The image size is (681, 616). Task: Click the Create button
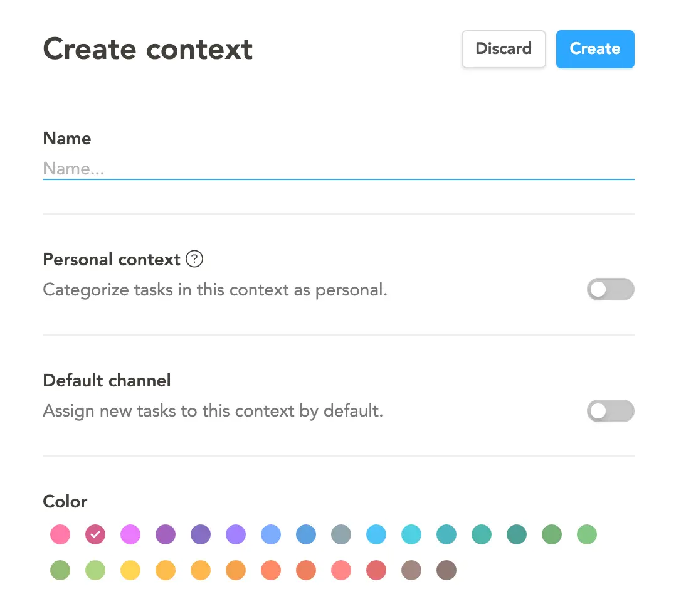pyautogui.click(x=594, y=49)
